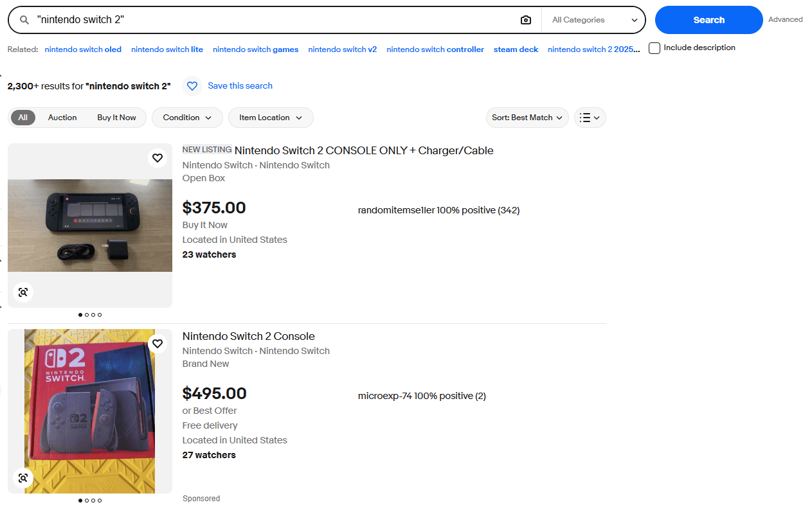Click the heart icon beside Save this search
The height and width of the screenshot is (507, 812).
pos(192,86)
